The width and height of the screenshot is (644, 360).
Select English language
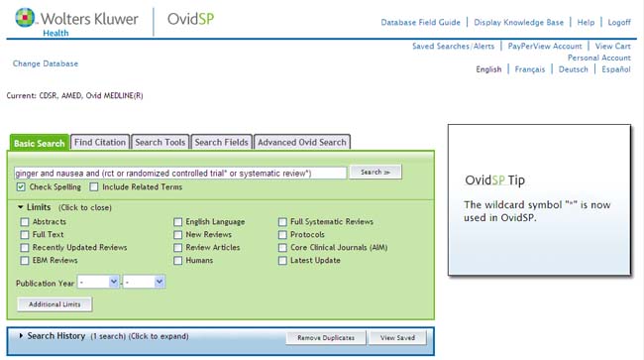pyautogui.click(x=488, y=69)
